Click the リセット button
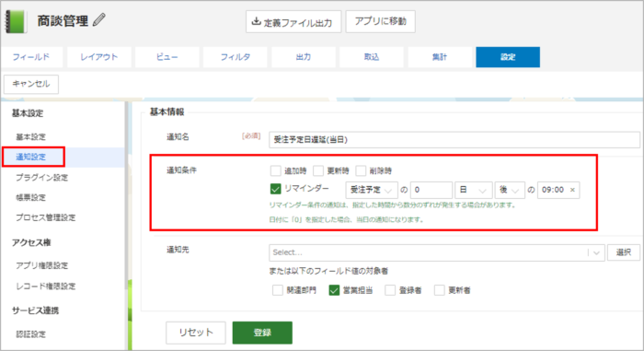This screenshot has height=351, width=644. pyautogui.click(x=196, y=333)
